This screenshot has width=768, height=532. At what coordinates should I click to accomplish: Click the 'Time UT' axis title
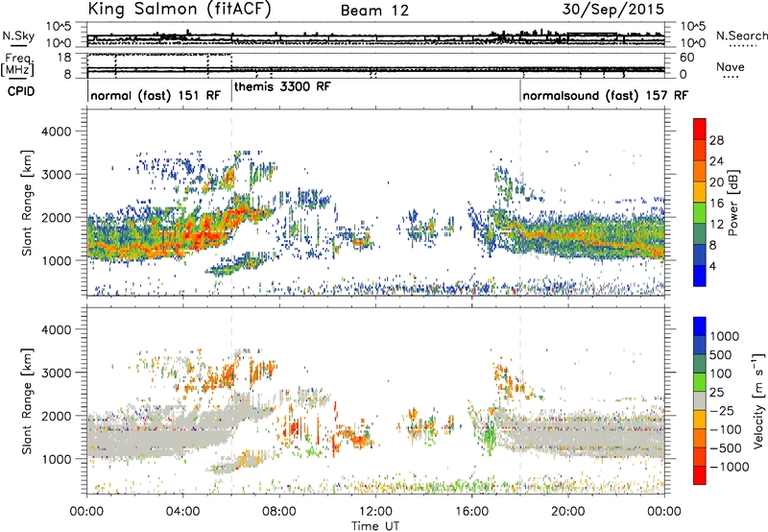(375, 525)
